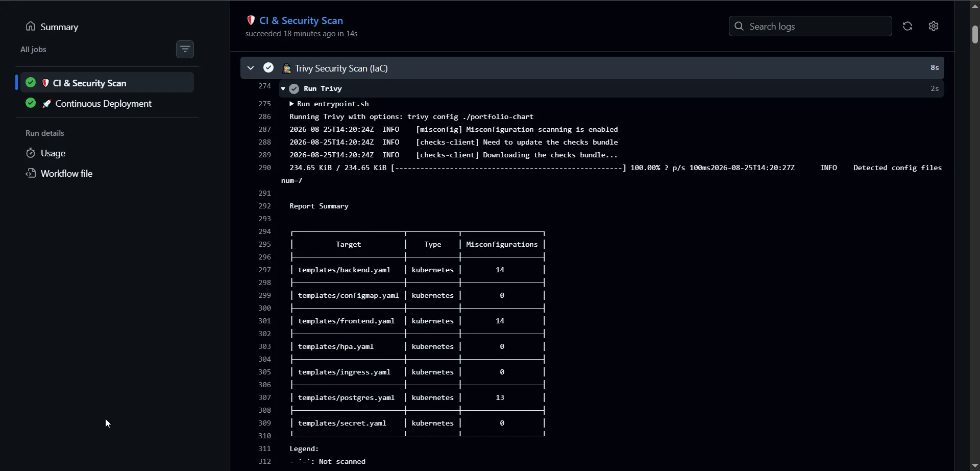Click the scrollbar down arrow
Viewport: 980px width, 471px height.
(x=975, y=465)
